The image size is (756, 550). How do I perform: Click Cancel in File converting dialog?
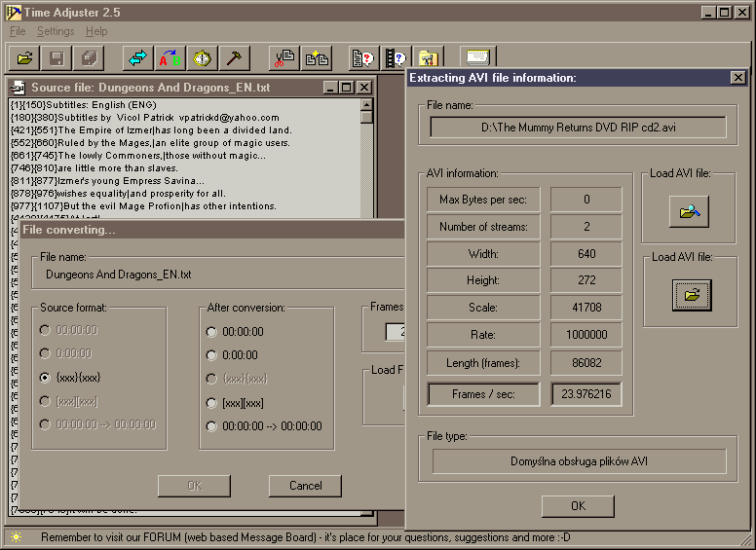tap(305, 486)
